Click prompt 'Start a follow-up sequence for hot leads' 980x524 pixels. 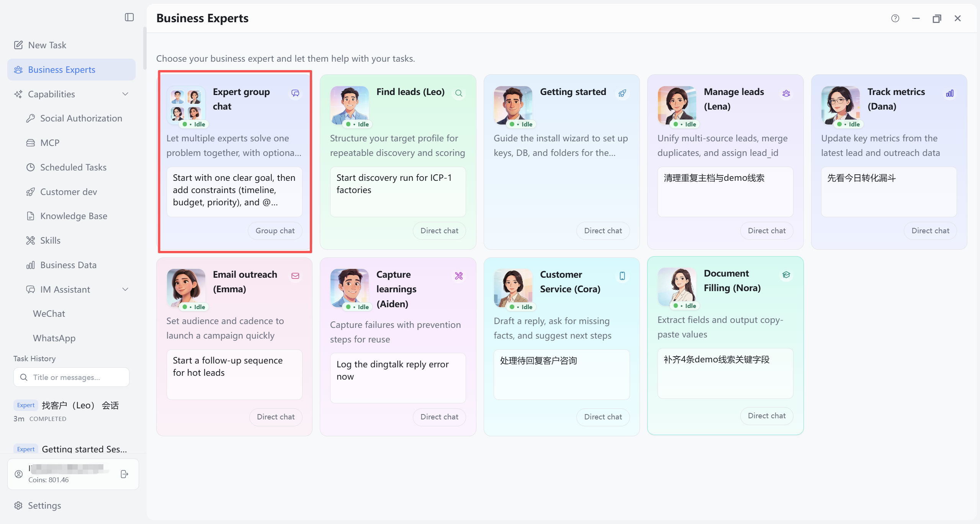[234, 375]
